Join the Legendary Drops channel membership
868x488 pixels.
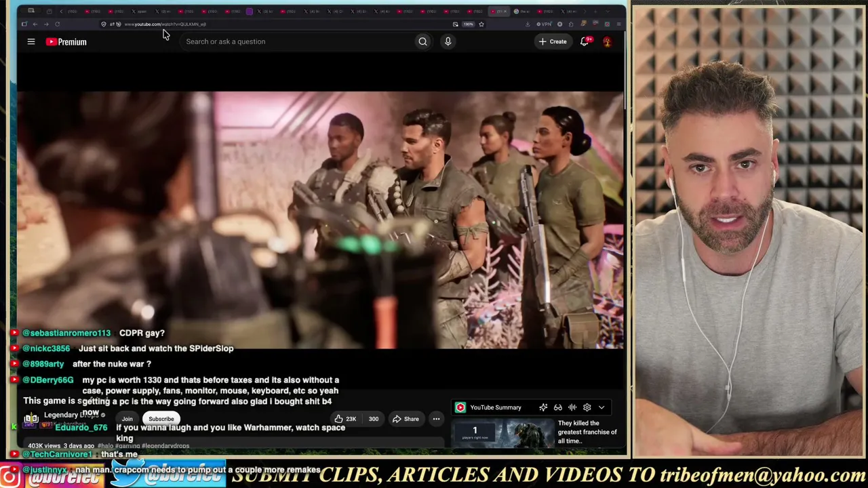coord(127,419)
